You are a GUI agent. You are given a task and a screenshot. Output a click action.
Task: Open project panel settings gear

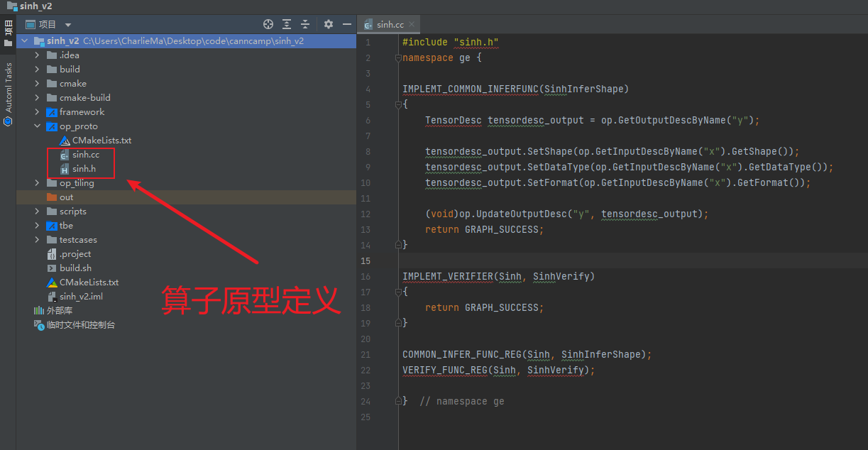(328, 24)
